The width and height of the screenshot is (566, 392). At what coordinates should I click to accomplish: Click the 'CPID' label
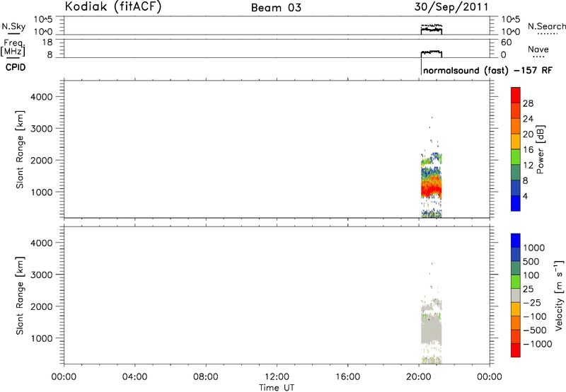pos(16,67)
